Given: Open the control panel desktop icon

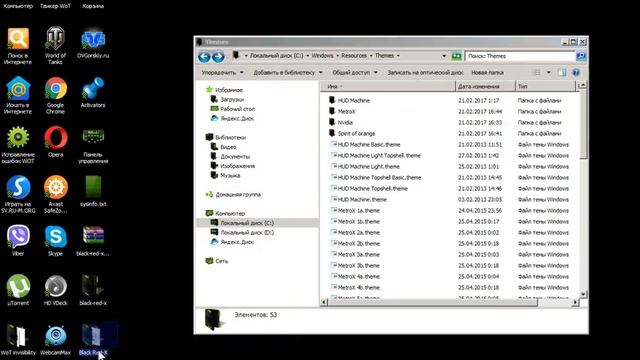Looking at the screenshot, I should click(93, 144).
